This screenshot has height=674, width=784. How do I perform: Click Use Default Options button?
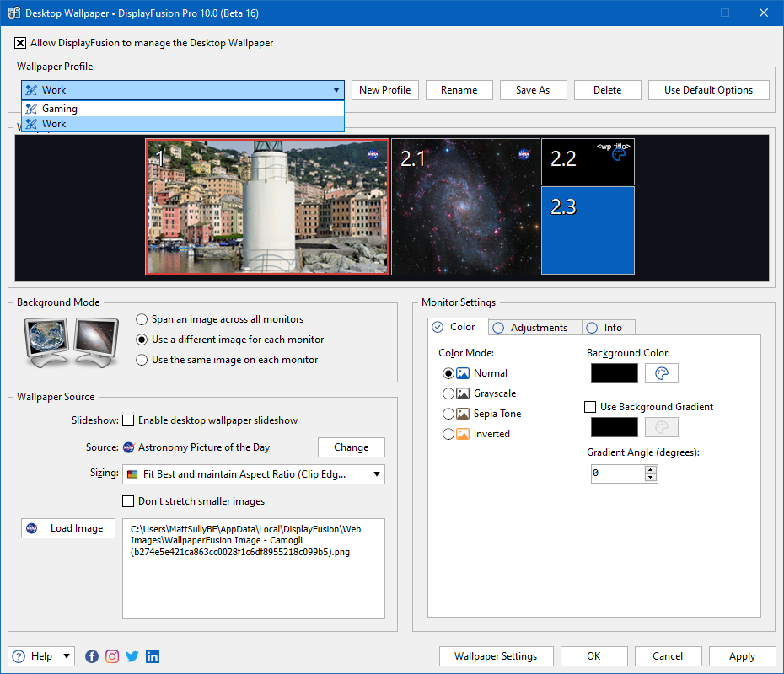708,90
